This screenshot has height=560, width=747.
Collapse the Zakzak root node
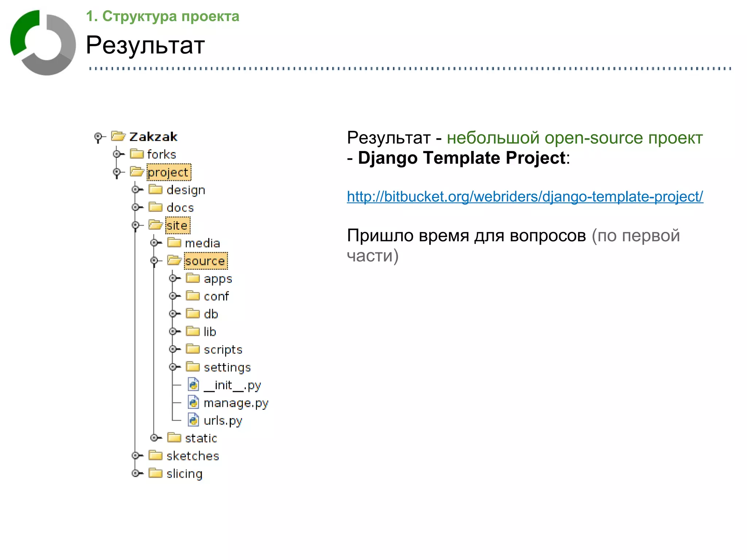[98, 137]
